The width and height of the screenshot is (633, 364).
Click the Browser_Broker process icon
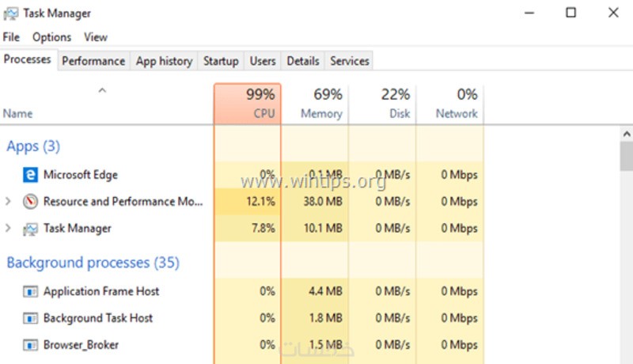(30, 346)
